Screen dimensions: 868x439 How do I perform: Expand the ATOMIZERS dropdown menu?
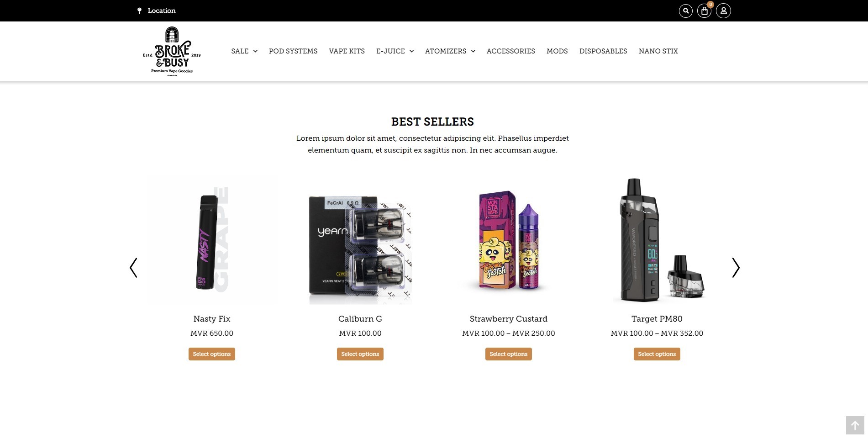pos(450,51)
